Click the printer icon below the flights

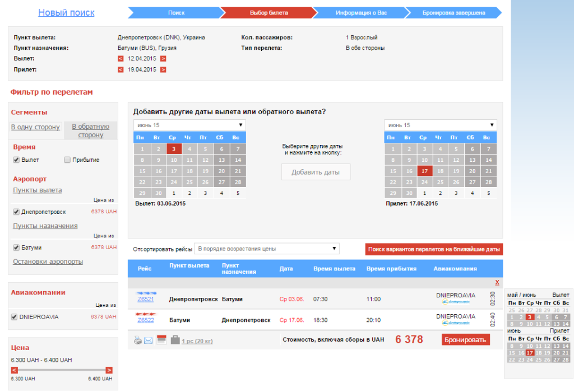point(138,340)
